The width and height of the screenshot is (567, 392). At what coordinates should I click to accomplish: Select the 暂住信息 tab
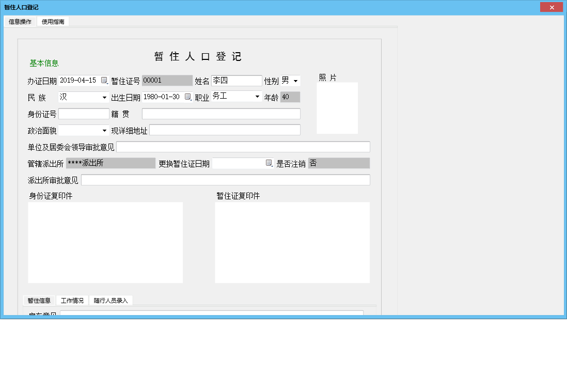click(x=38, y=300)
